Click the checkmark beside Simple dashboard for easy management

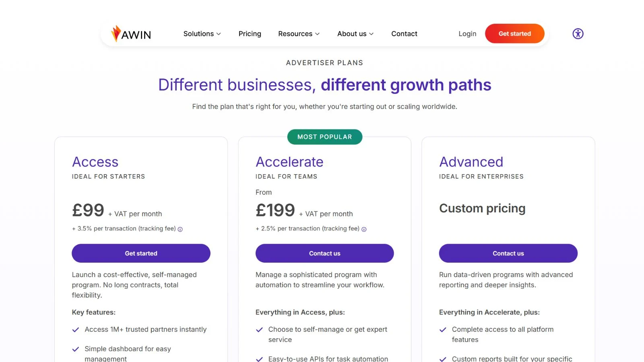(x=76, y=349)
